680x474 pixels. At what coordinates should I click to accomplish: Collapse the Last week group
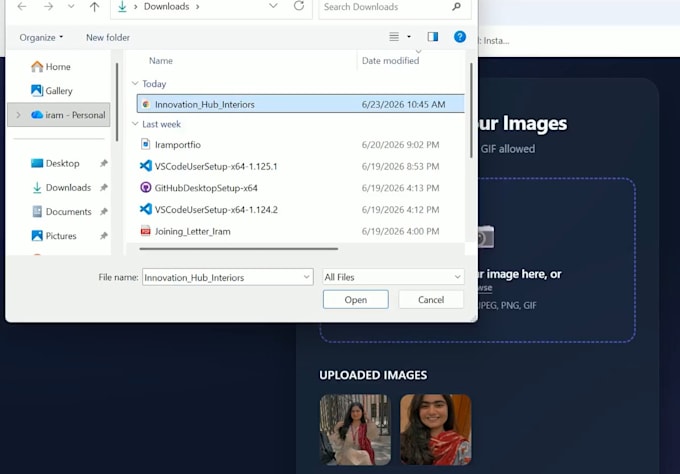(135, 124)
